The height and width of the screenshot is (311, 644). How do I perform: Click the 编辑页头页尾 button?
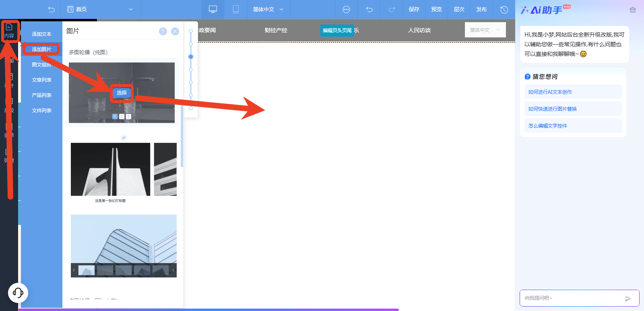click(x=337, y=31)
